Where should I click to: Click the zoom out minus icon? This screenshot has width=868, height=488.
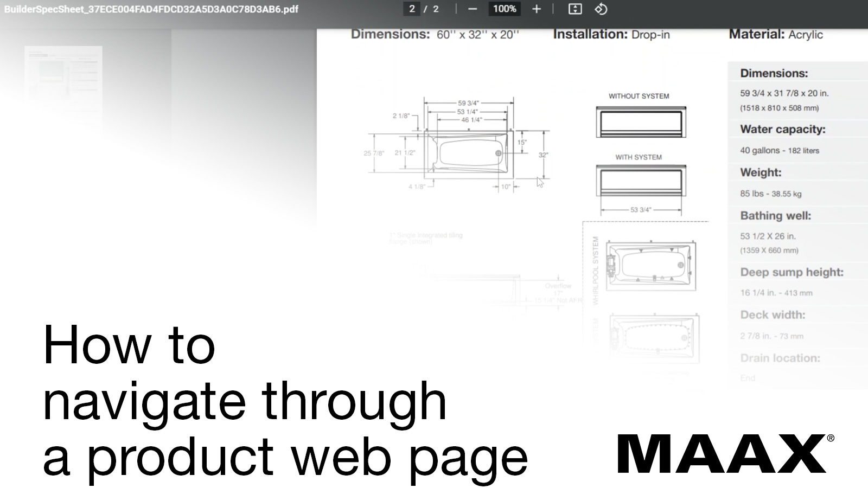[x=472, y=9]
